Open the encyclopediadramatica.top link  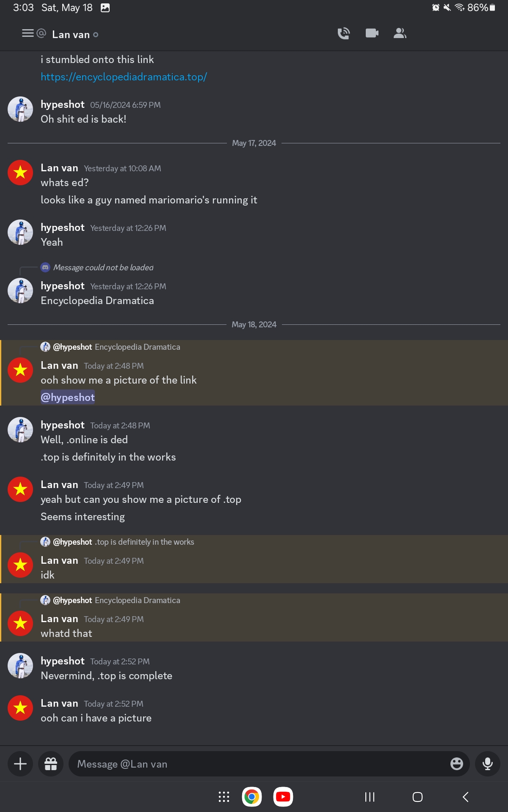124,77
